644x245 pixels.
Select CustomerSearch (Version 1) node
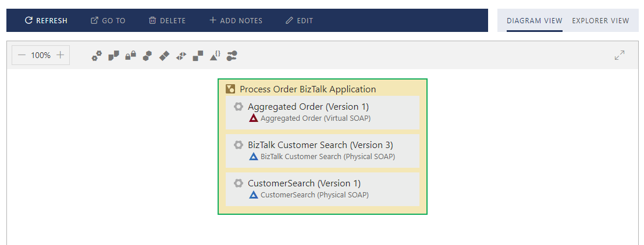(322, 189)
